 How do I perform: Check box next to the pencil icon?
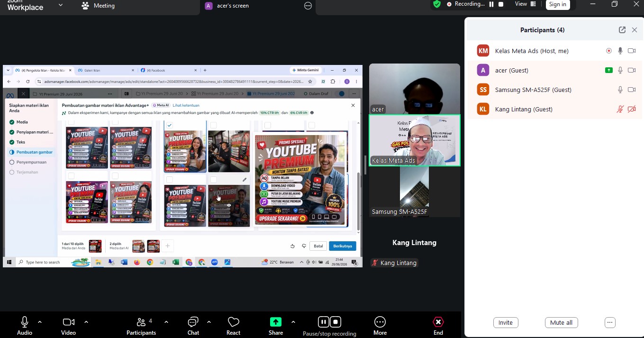tap(214, 180)
